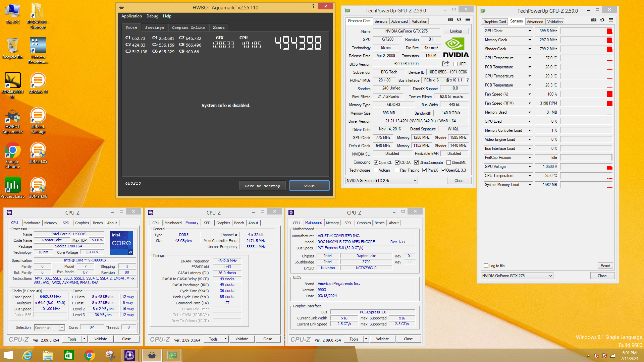Click Lookup button in GPU-Z
Image resolution: width=644 pixels, height=362 pixels.
[x=456, y=31]
